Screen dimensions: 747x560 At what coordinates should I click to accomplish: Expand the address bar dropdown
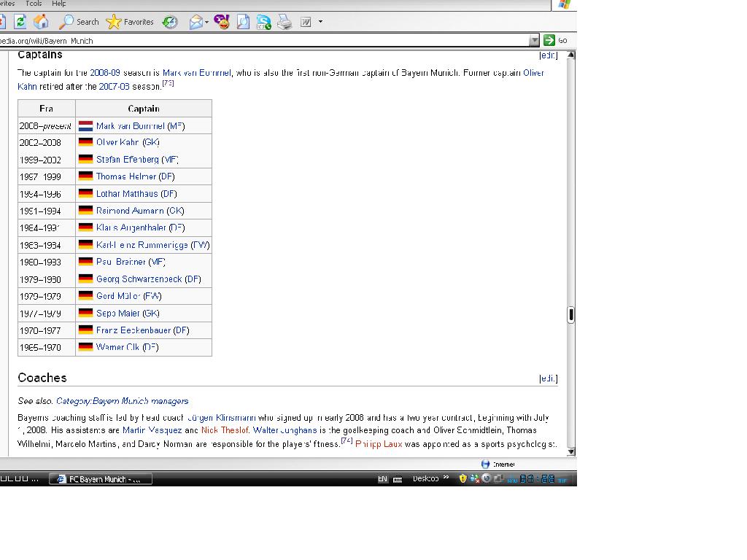pyautogui.click(x=534, y=41)
